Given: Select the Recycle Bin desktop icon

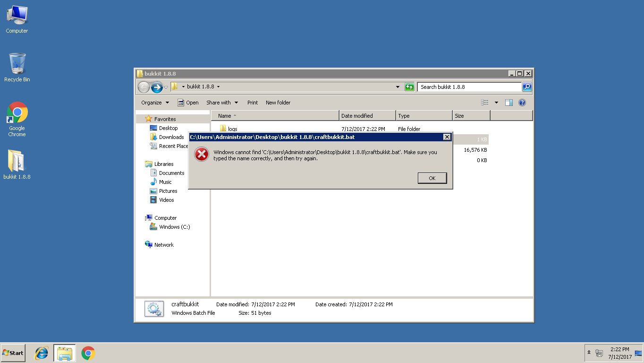Looking at the screenshot, I should (17, 68).
